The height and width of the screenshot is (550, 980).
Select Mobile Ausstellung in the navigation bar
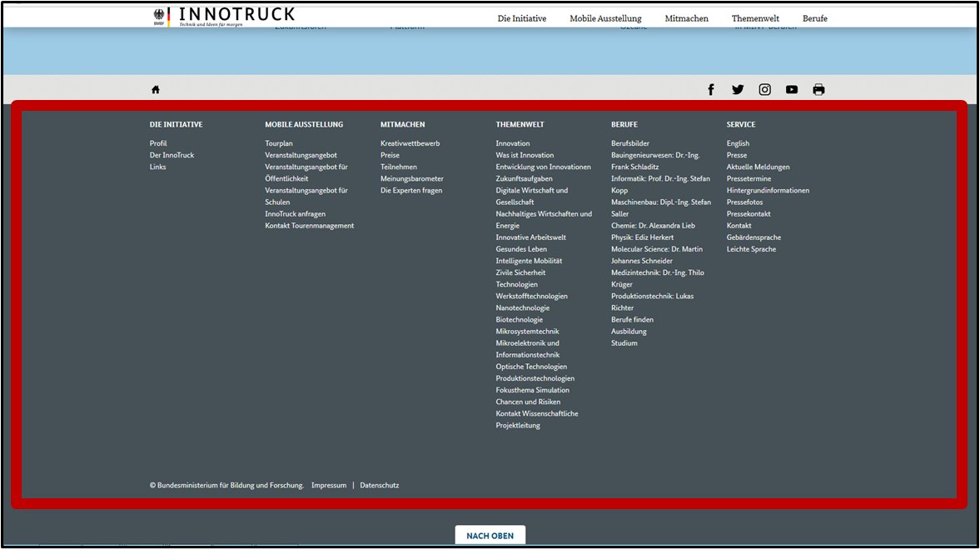(605, 17)
